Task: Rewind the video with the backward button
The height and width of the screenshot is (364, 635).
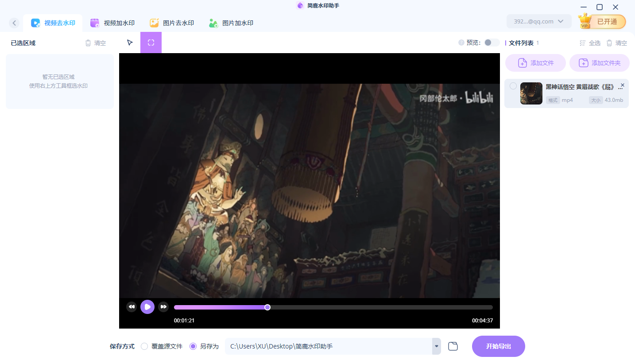Action: coord(132,307)
